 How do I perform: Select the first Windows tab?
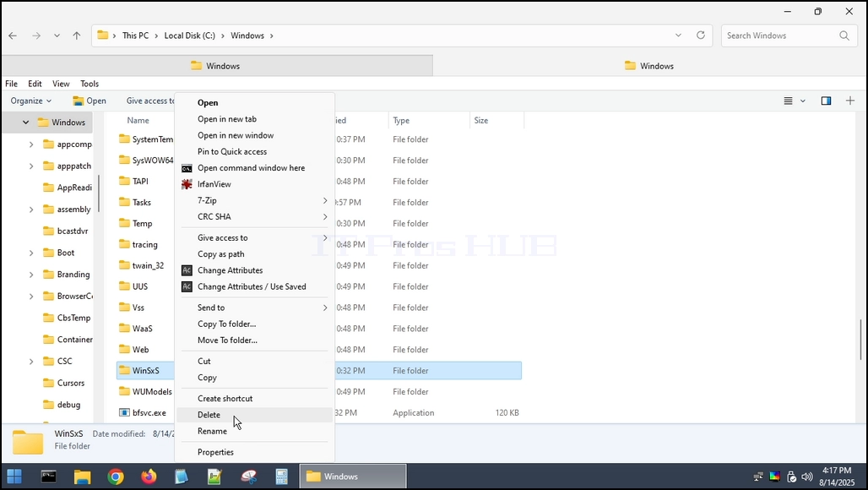(216, 66)
